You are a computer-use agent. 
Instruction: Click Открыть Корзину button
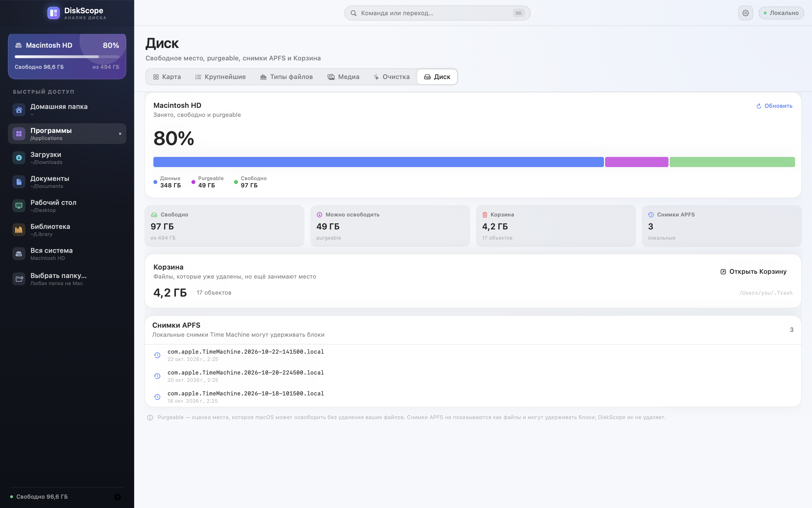(x=753, y=271)
